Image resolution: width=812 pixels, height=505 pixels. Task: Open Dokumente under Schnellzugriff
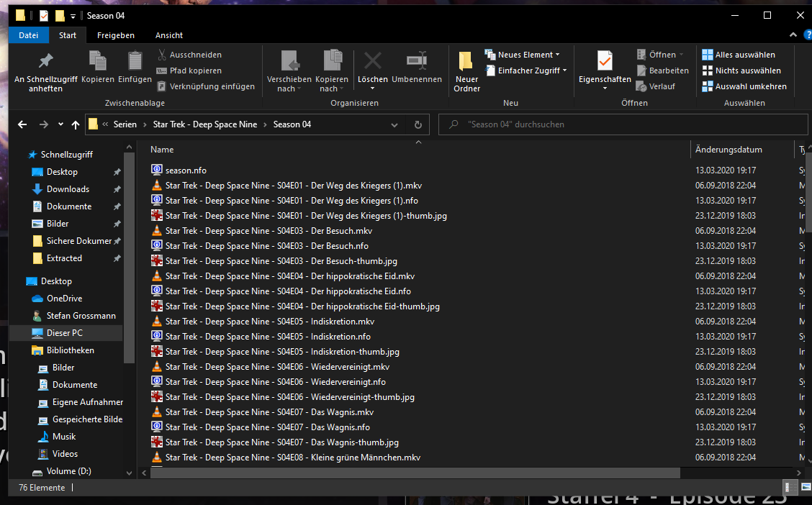click(x=69, y=206)
